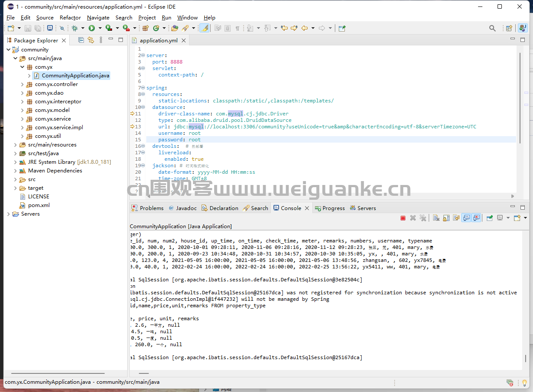Open the terminal icon in toolbar
Image resolution: width=533 pixels, height=392 pixels.
[x=50, y=28]
